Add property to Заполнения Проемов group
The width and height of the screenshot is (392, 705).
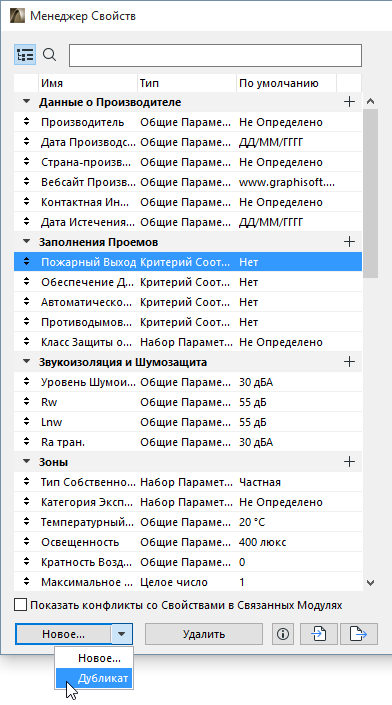click(x=349, y=242)
